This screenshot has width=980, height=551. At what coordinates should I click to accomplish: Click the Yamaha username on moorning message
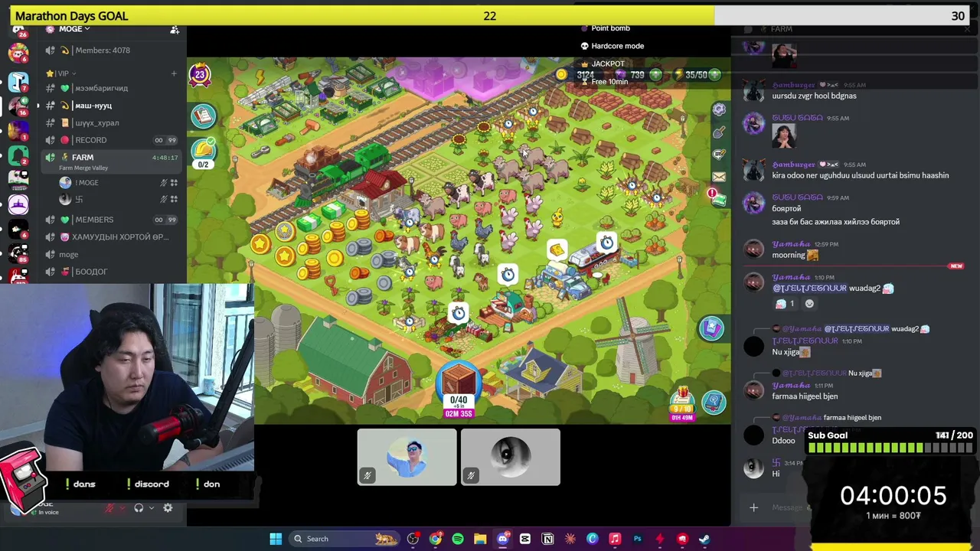click(x=791, y=244)
